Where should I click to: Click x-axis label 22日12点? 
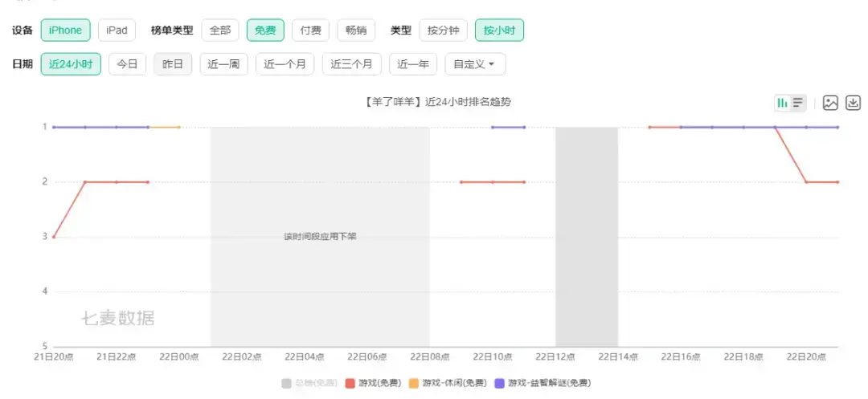(x=556, y=357)
